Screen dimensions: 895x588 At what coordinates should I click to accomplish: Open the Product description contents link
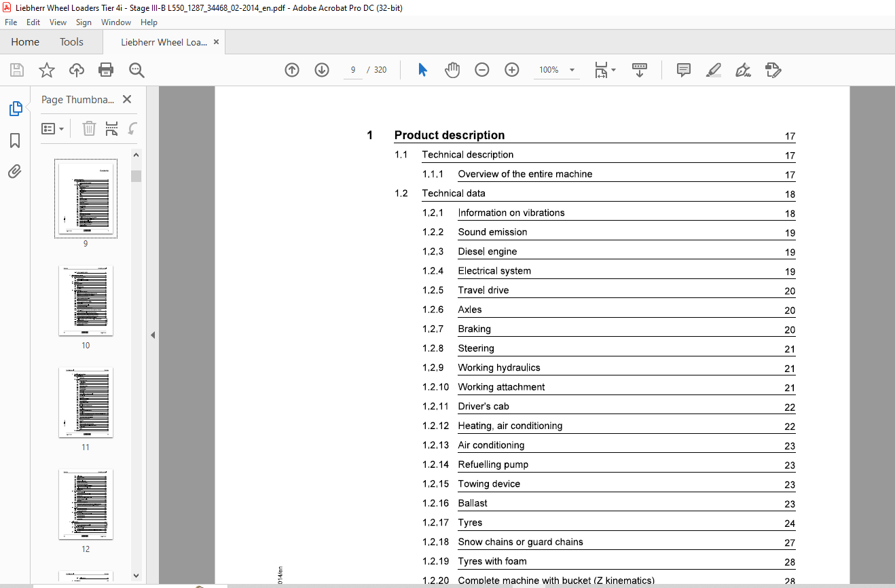(450, 135)
